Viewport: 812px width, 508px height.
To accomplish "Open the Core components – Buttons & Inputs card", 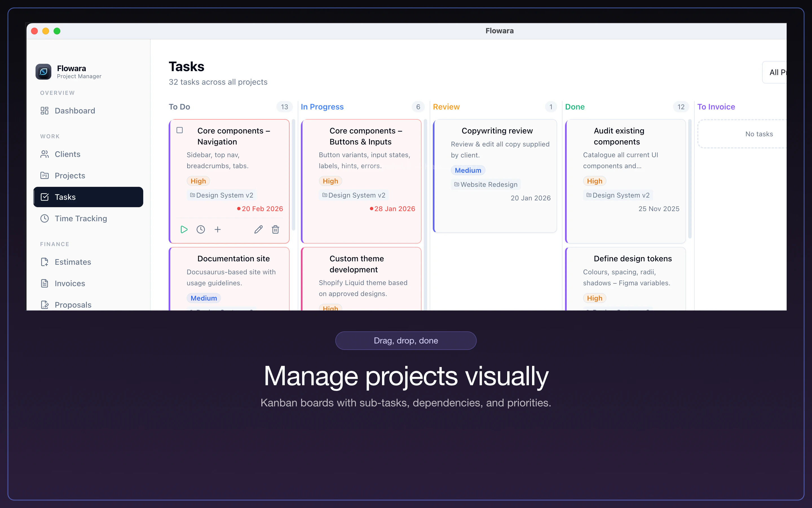I will click(x=361, y=181).
